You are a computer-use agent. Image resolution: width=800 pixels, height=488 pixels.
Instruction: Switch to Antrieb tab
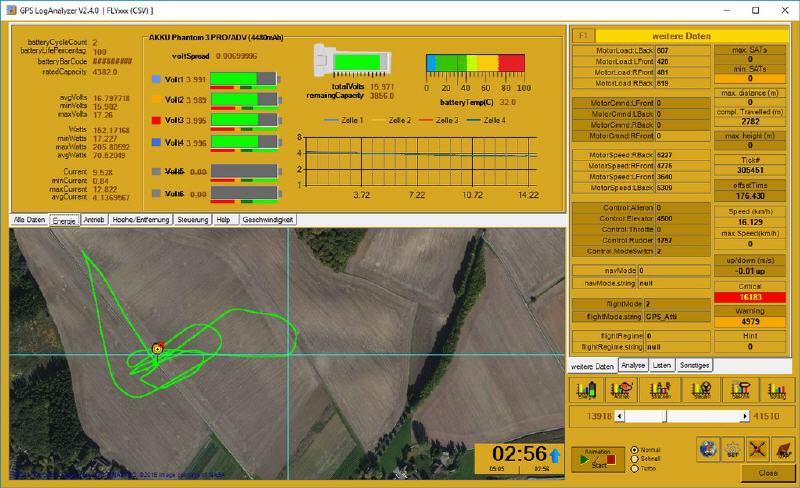pyautogui.click(x=94, y=219)
